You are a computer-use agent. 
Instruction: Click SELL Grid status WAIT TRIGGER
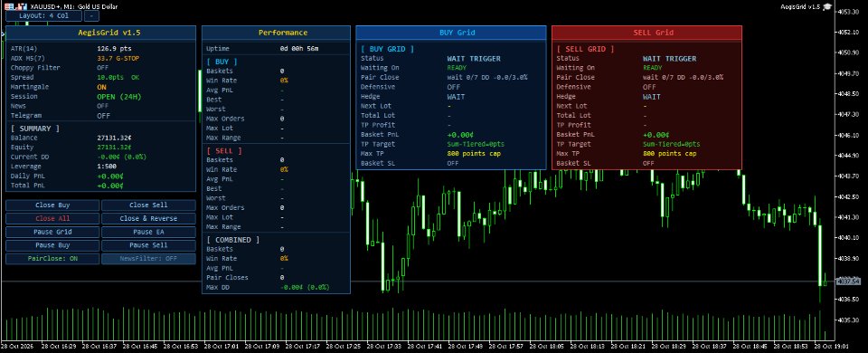coord(670,58)
